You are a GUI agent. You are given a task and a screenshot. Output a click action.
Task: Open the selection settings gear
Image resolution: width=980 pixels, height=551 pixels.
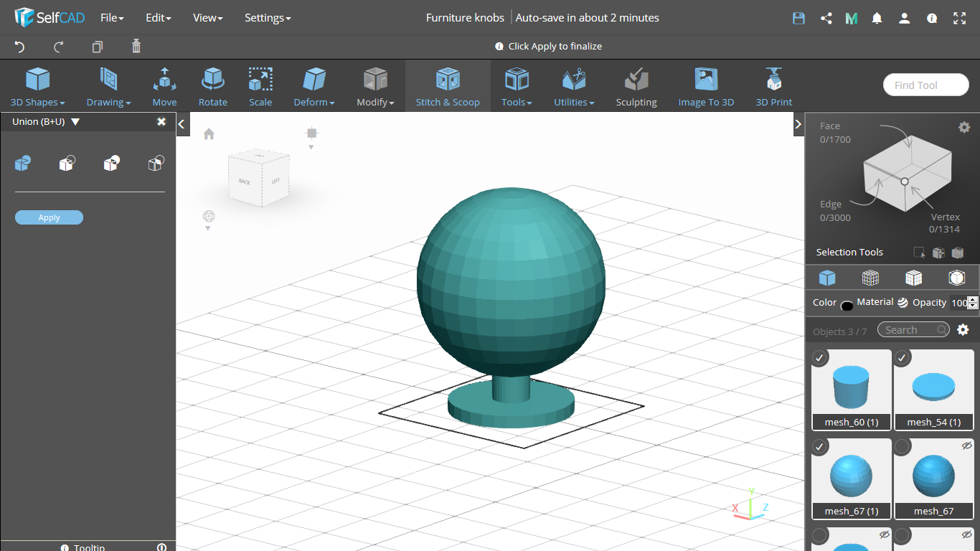tap(964, 127)
